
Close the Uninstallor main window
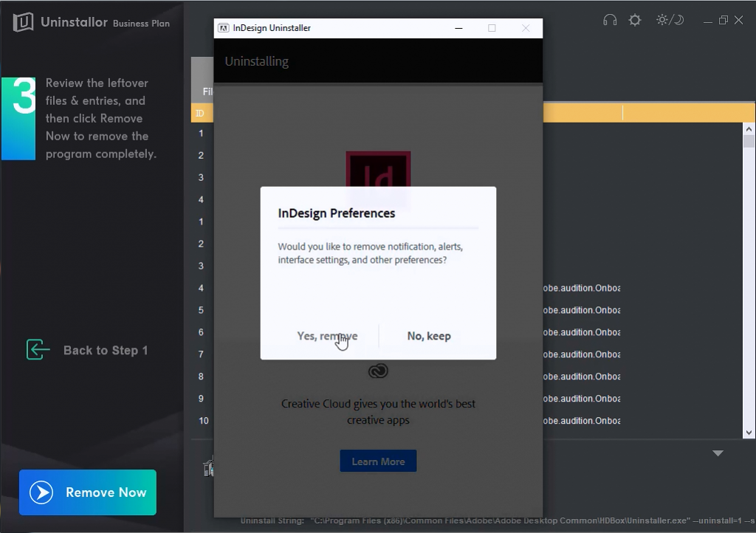point(738,20)
